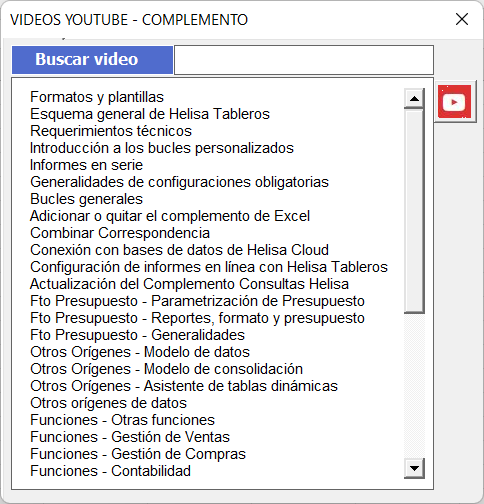Focus the video search text field

pos(304,60)
